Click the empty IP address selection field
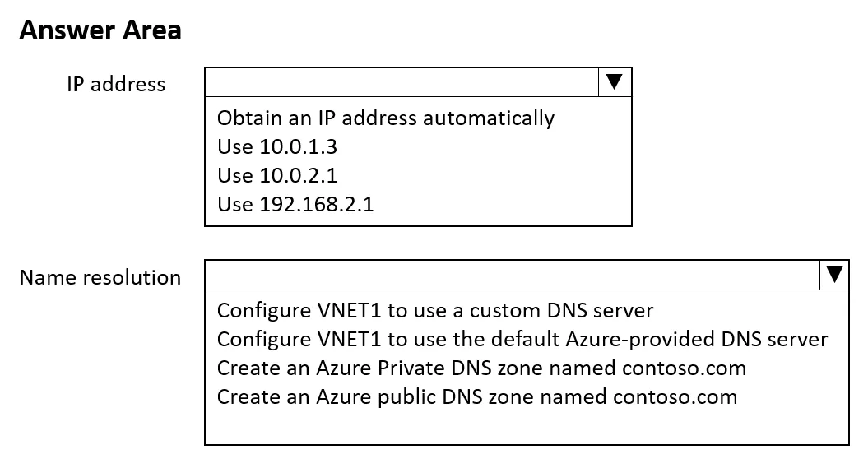This screenshot has height=468, width=868. [402, 82]
